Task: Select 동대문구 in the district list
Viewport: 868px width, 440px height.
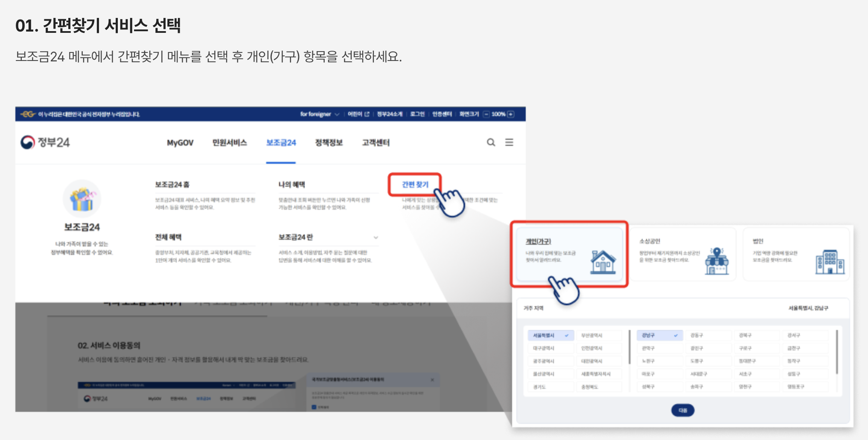Action: (757, 361)
